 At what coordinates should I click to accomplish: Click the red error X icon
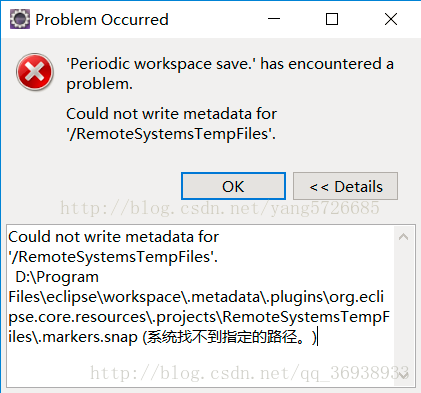click(x=35, y=72)
